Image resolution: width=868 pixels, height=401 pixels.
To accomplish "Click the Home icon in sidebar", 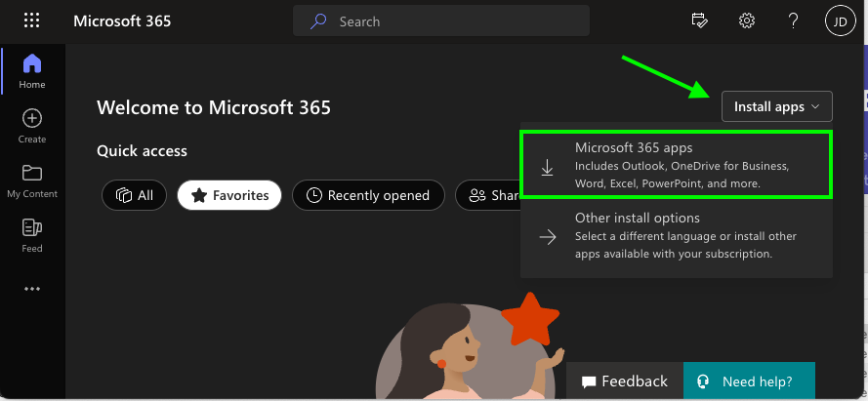I will coord(31,63).
